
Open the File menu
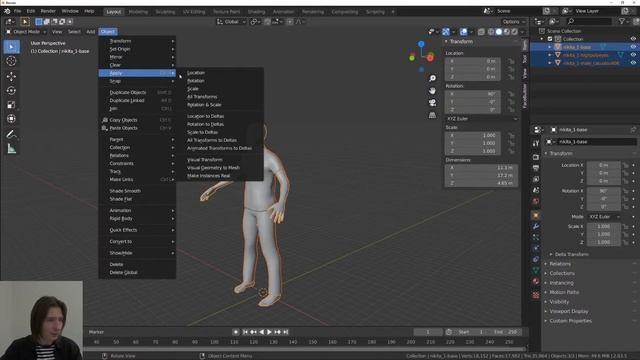coord(17,11)
